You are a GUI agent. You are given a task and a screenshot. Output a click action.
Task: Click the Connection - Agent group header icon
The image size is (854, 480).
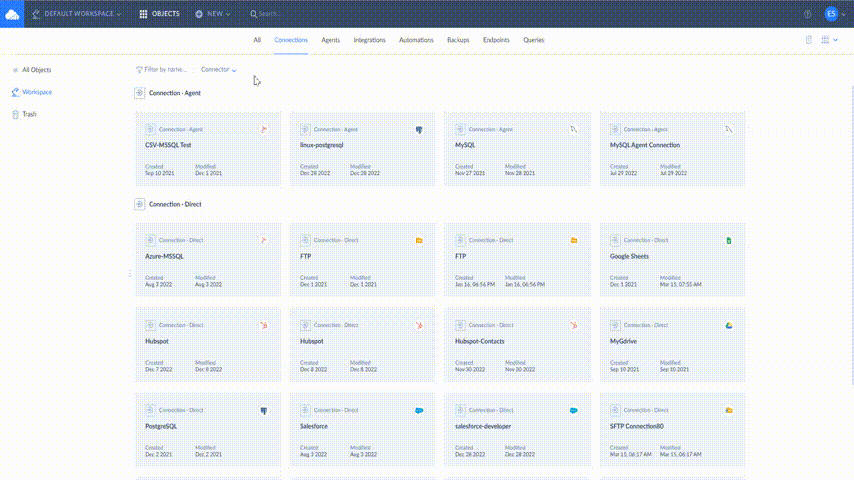(x=139, y=93)
